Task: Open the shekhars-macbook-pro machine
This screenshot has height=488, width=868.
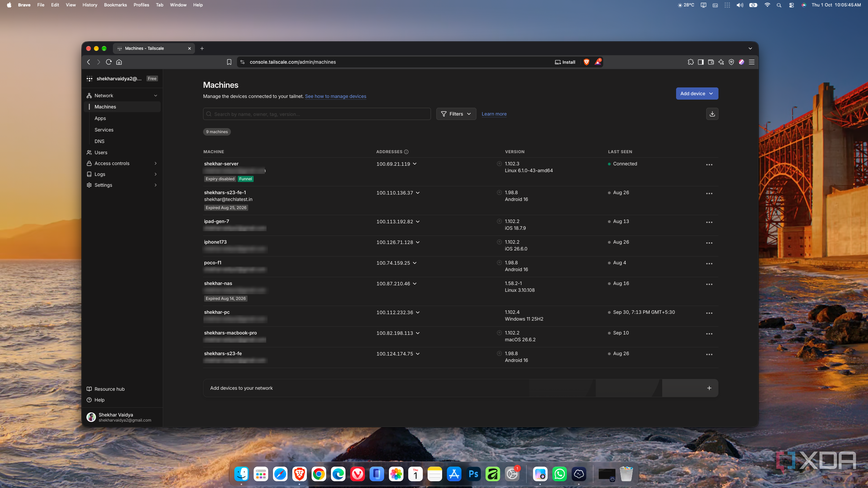Action: click(x=230, y=333)
